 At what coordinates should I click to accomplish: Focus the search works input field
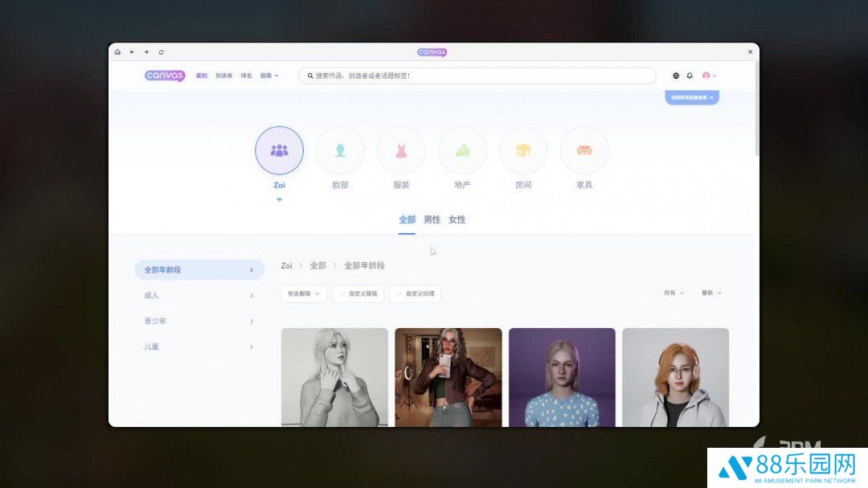(477, 76)
